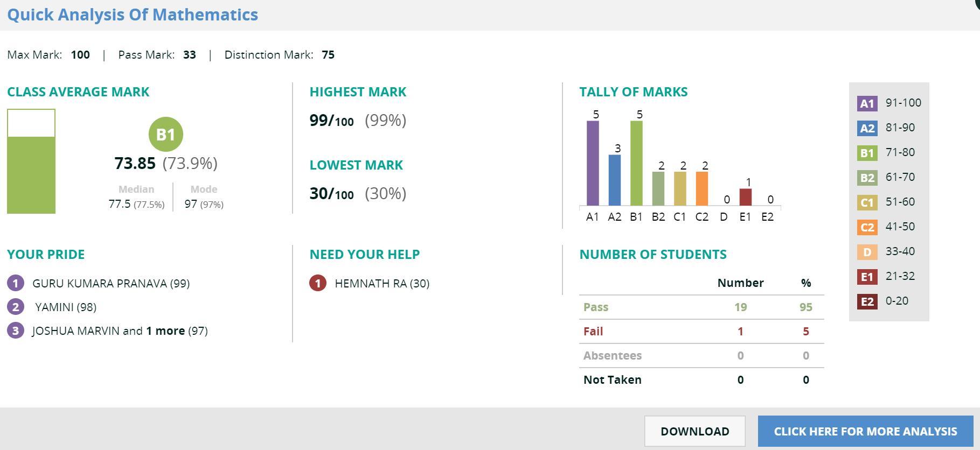Click the TALLY OF MARKS heading
The image size is (980, 450).
(634, 92)
